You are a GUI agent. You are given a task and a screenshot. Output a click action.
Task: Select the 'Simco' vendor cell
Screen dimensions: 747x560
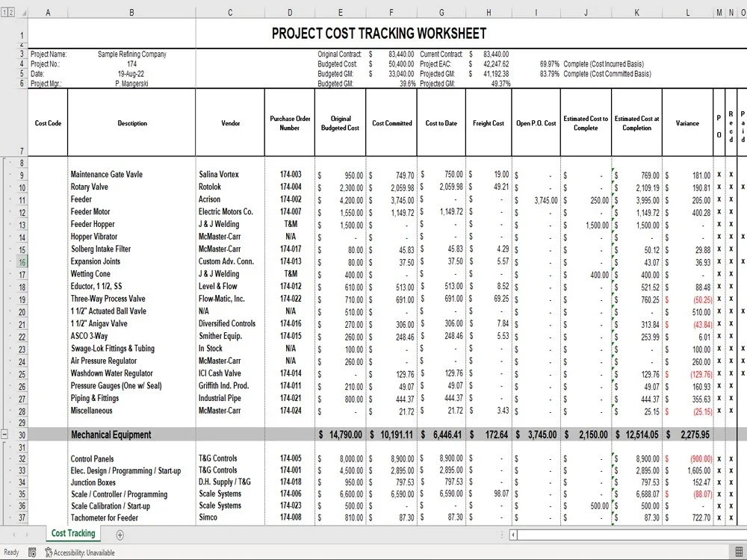pyautogui.click(x=230, y=517)
